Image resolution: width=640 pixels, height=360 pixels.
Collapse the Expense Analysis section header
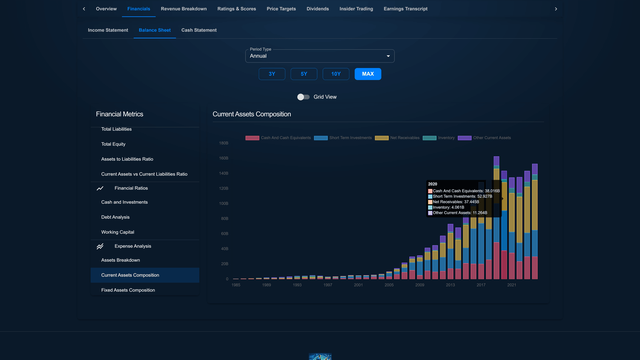[145, 246]
